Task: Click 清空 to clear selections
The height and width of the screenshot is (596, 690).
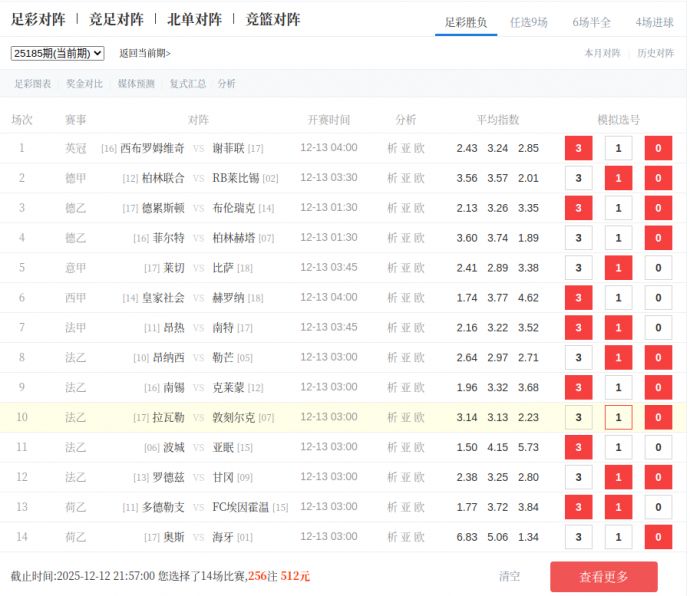Action: [x=509, y=577]
